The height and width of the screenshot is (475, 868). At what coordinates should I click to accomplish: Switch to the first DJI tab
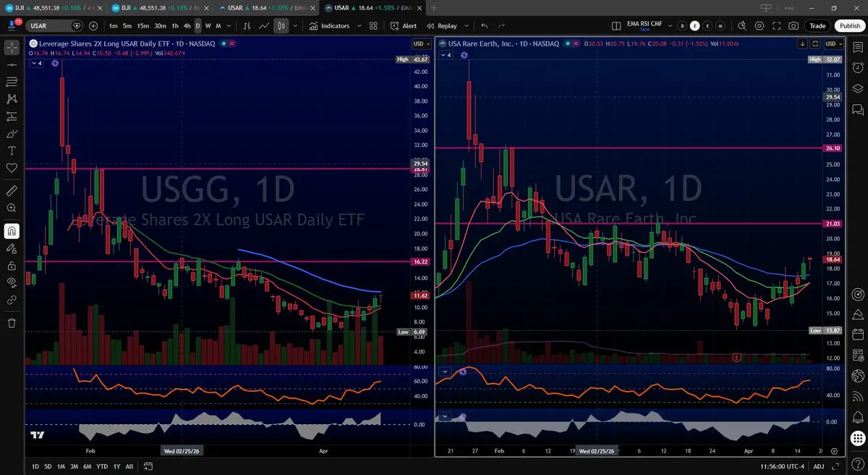click(x=53, y=8)
